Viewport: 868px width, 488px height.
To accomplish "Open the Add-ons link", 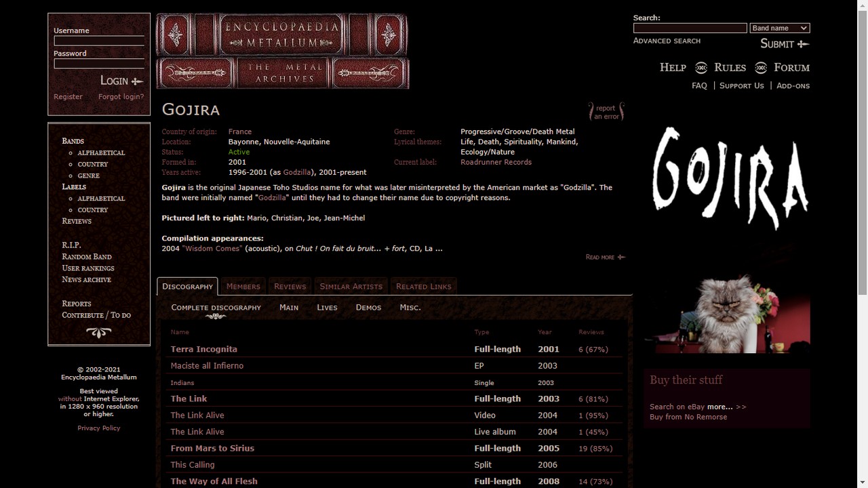I will (x=793, y=86).
